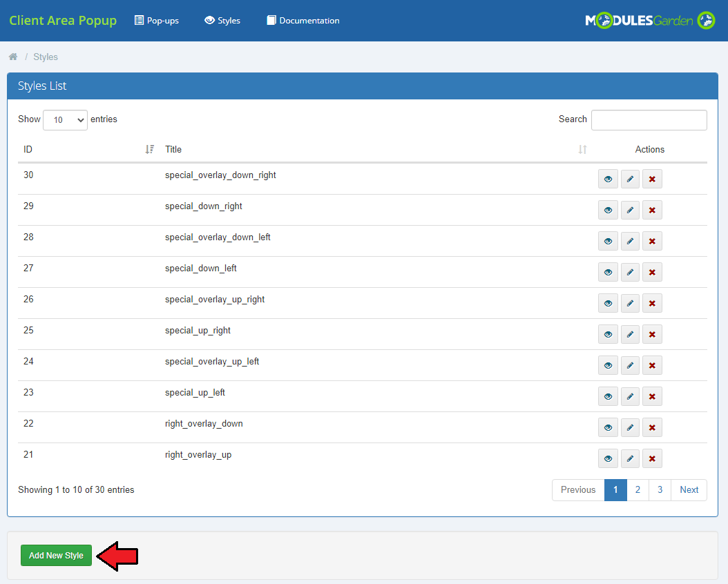Click the Add New Style button
The width and height of the screenshot is (728, 584).
point(56,555)
